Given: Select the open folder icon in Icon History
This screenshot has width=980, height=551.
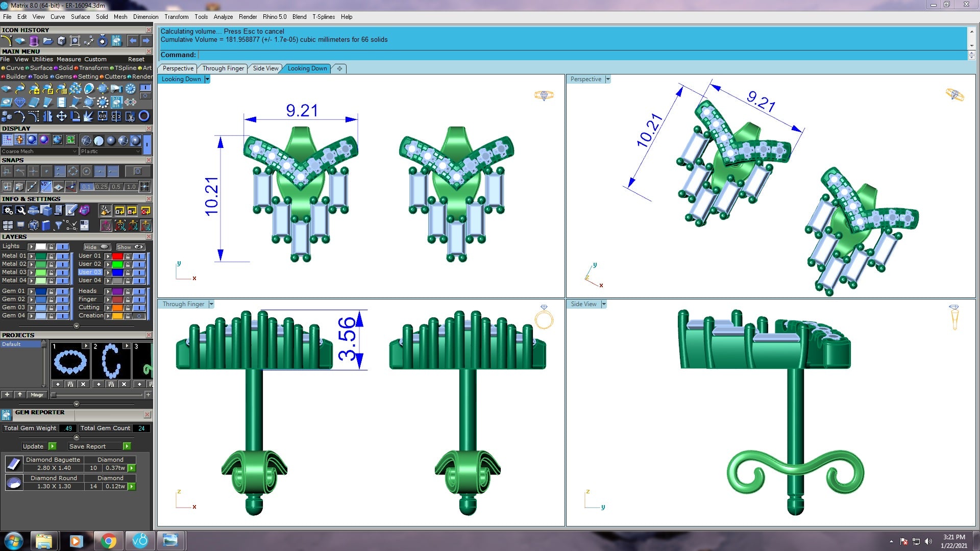Looking at the screenshot, I should (47, 41).
